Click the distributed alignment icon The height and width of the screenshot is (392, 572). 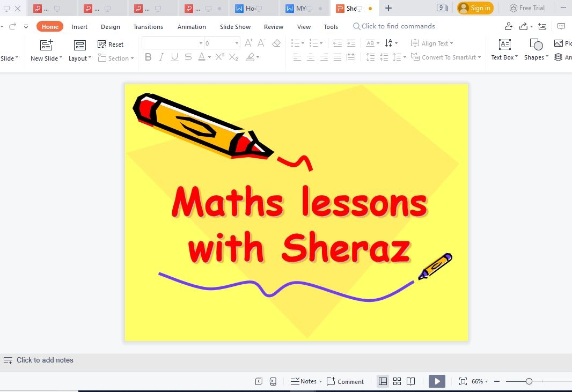(x=351, y=57)
